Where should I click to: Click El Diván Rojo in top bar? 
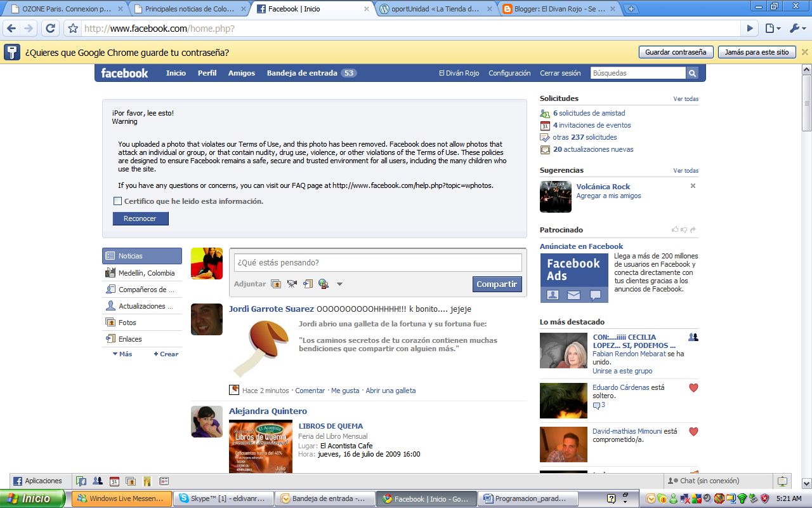[x=459, y=73]
